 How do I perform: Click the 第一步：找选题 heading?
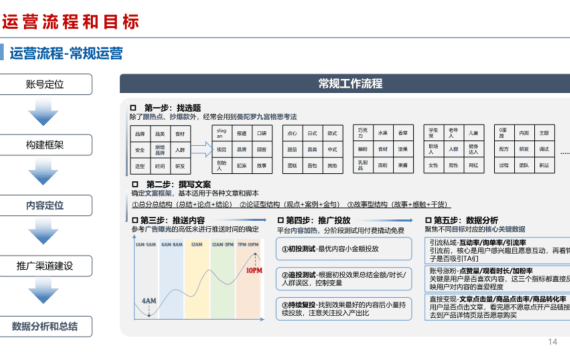click(x=173, y=108)
